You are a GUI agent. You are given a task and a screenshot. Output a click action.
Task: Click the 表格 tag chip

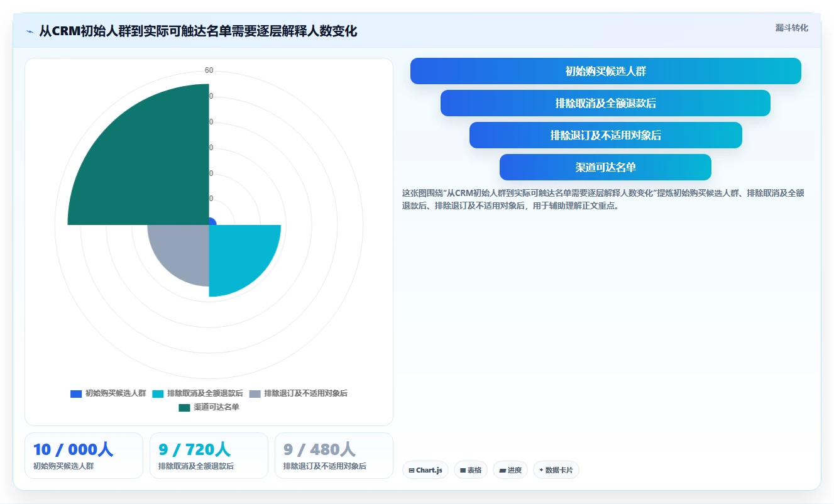(471, 470)
